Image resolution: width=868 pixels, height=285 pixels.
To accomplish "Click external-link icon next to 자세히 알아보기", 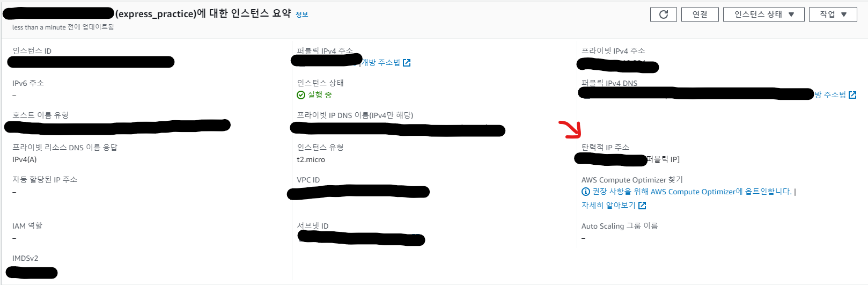I will 642,206.
